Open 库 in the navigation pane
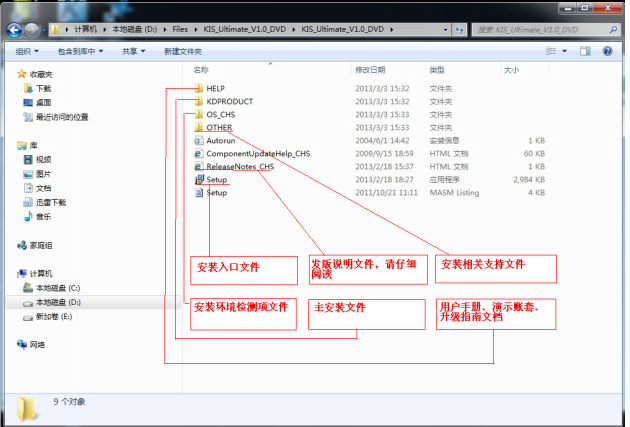 click(34, 145)
